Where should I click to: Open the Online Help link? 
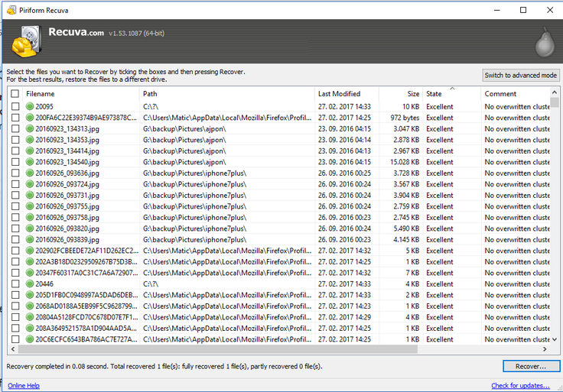coord(24,386)
